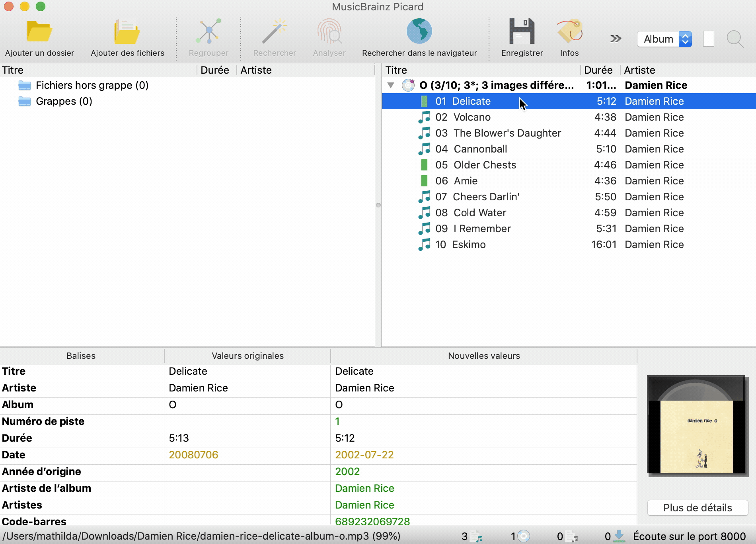
Task: Sort left pane by Titre column header
Action: click(x=98, y=70)
